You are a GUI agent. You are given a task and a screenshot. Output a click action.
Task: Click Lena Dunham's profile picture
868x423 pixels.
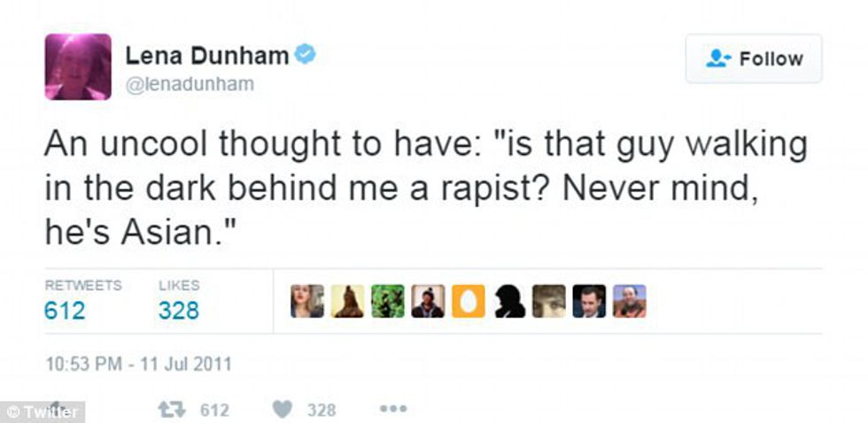point(78,66)
